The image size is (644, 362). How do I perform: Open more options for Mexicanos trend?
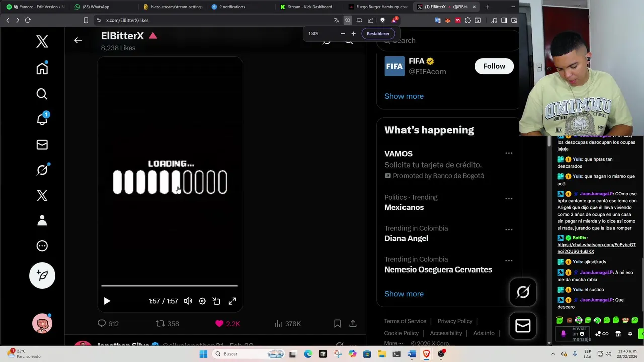[x=509, y=199]
